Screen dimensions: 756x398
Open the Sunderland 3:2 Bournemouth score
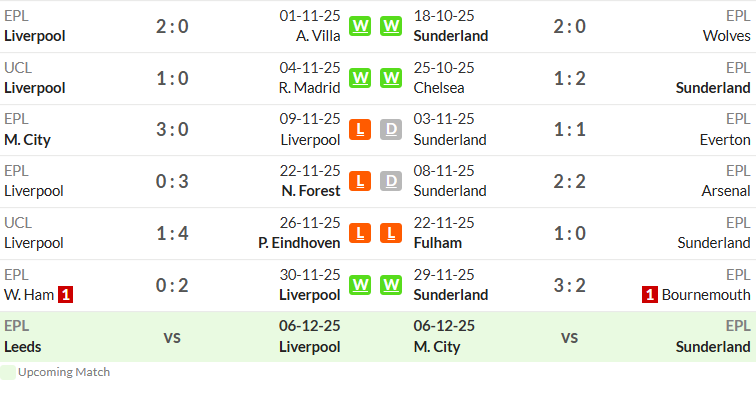tap(569, 286)
